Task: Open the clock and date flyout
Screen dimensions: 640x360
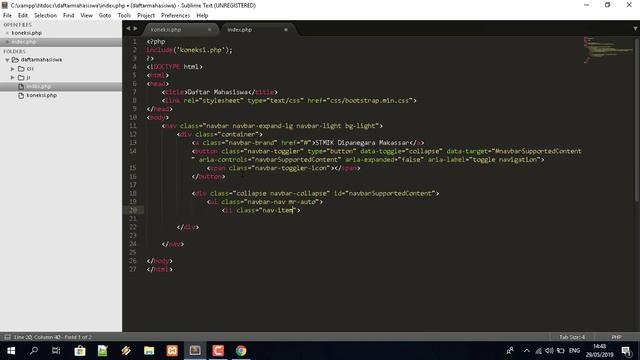Action: point(600,351)
